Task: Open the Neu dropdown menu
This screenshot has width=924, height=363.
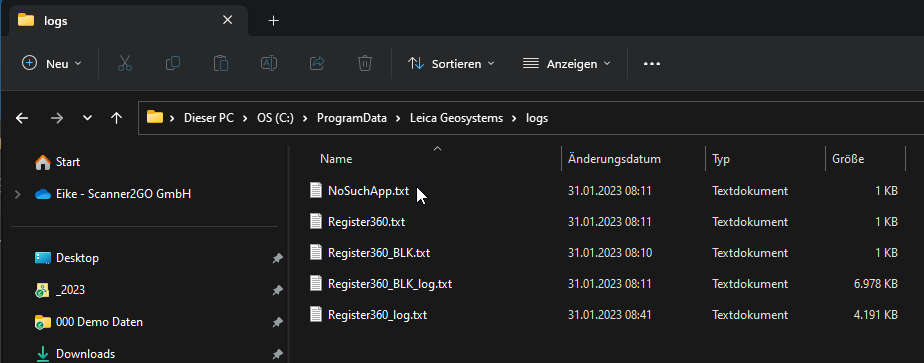Action: pyautogui.click(x=51, y=63)
